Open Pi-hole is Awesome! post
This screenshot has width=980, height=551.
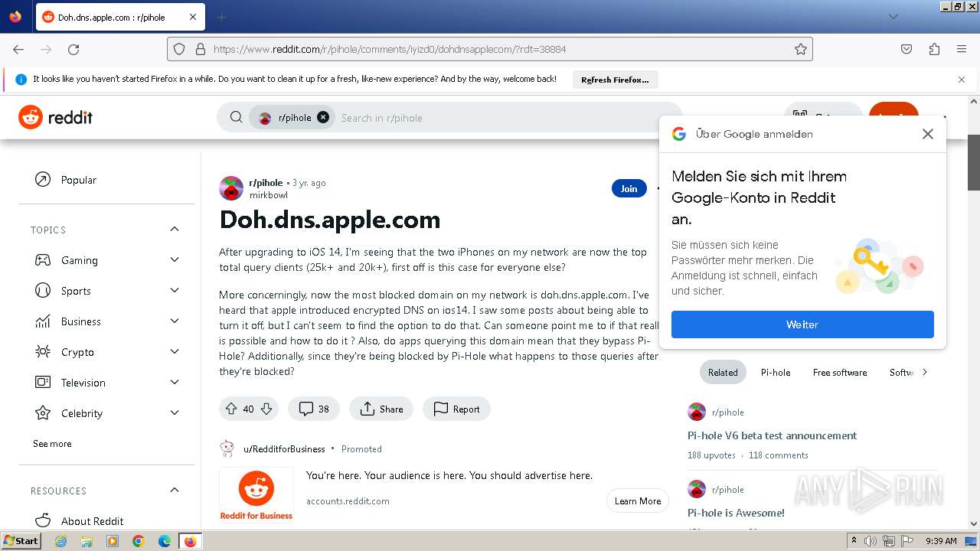pos(736,513)
